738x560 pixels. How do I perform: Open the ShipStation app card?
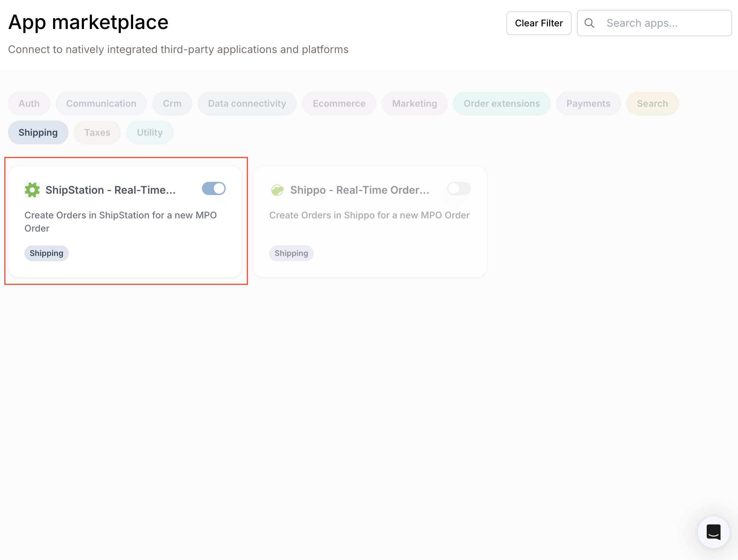(x=125, y=222)
